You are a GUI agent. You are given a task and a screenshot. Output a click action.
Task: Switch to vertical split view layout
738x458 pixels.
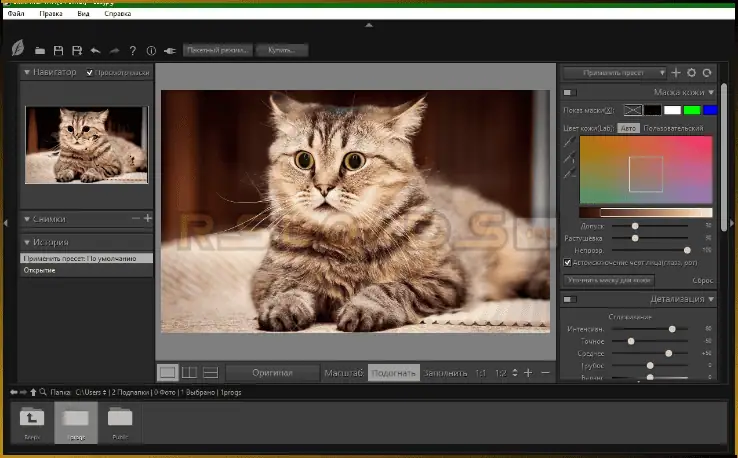(189, 373)
